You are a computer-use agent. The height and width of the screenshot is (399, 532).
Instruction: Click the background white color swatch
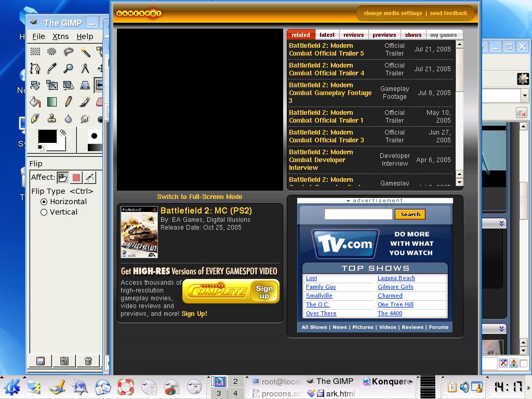61,146
